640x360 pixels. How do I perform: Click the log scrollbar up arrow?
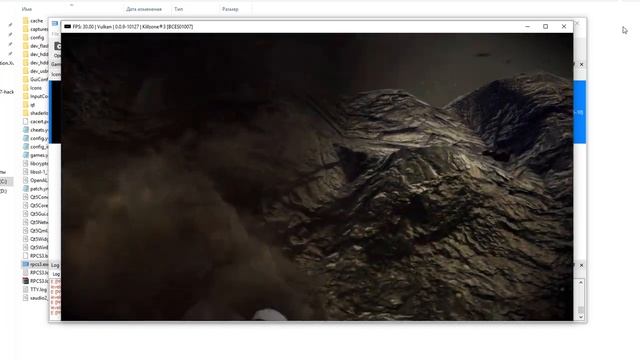580,282
